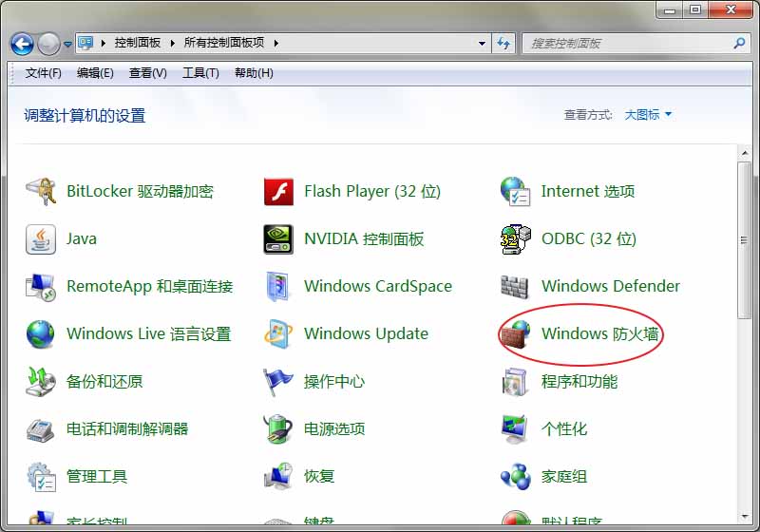
Task: Click the search magnifier icon
Action: coord(739,43)
